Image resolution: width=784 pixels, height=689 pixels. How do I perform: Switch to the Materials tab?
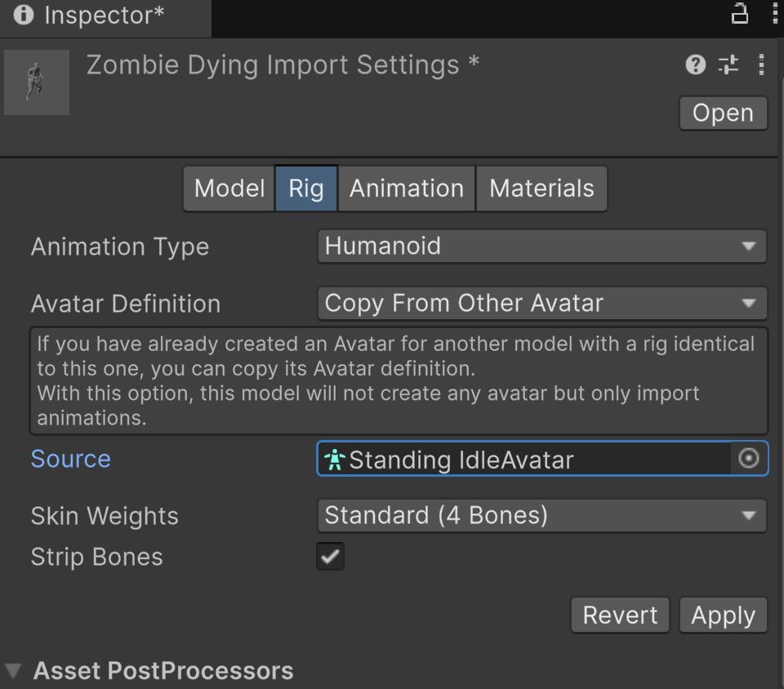click(541, 189)
